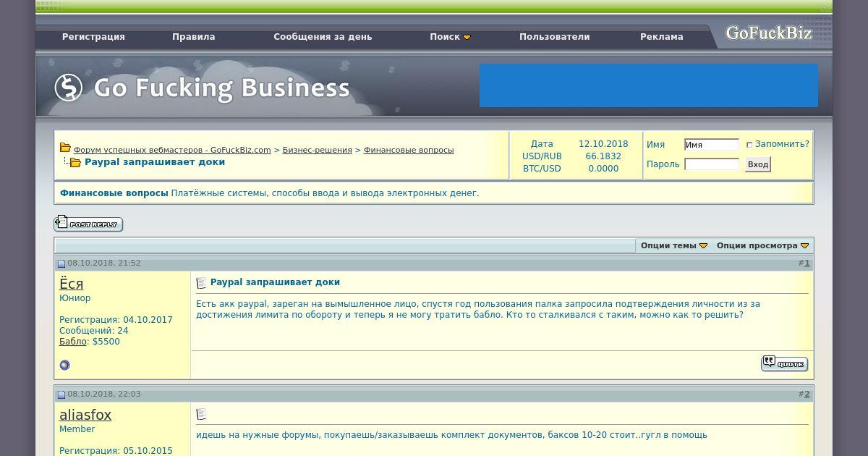Open the Пользователи menu item

tap(555, 37)
